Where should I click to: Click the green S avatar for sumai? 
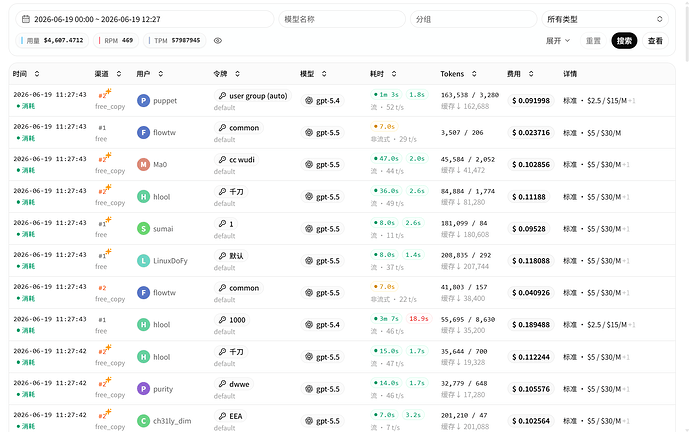coord(143,229)
